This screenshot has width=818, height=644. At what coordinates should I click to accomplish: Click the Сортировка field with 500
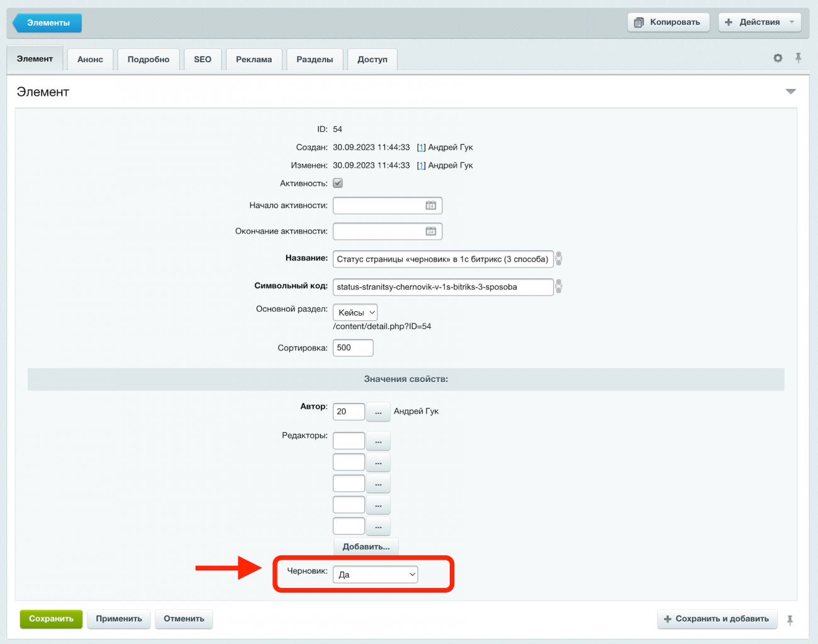click(353, 348)
